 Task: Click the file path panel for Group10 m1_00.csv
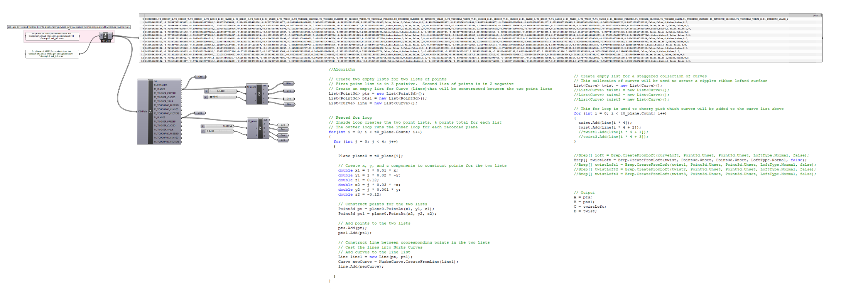tap(52, 36)
